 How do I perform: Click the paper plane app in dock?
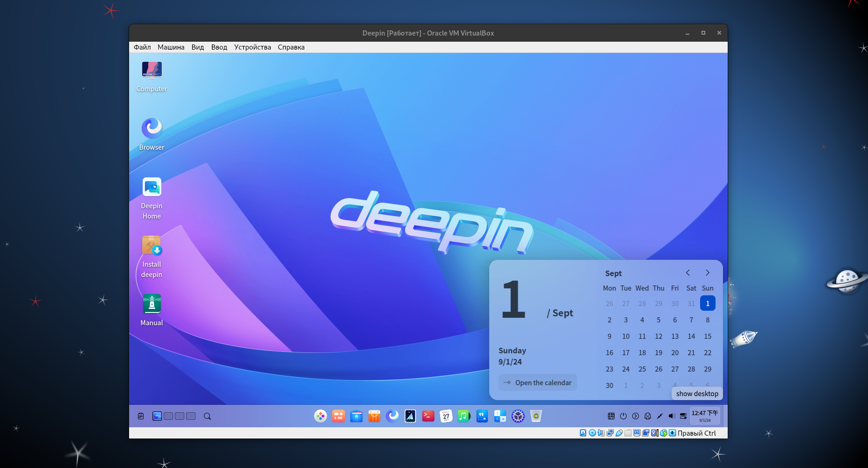click(410, 416)
